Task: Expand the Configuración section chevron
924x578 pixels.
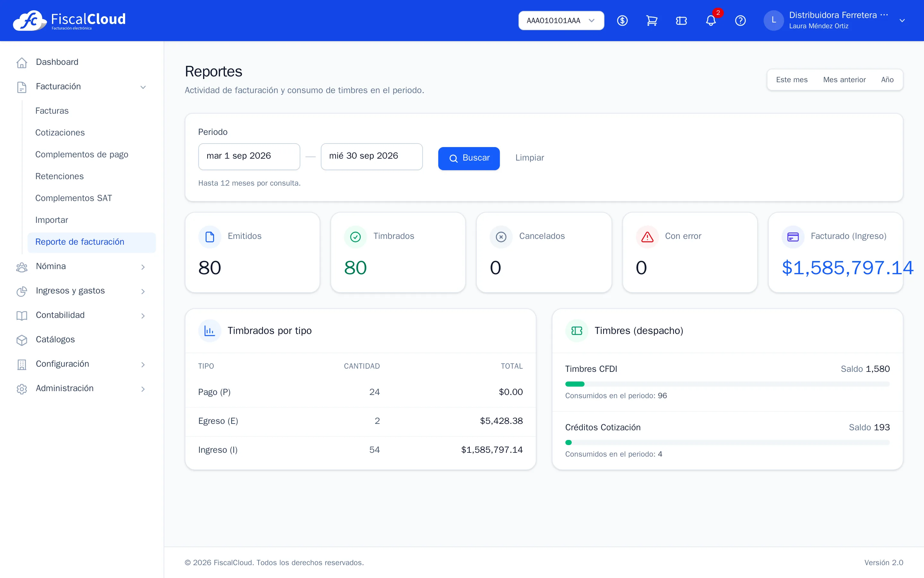Action: click(x=143, y=364)
